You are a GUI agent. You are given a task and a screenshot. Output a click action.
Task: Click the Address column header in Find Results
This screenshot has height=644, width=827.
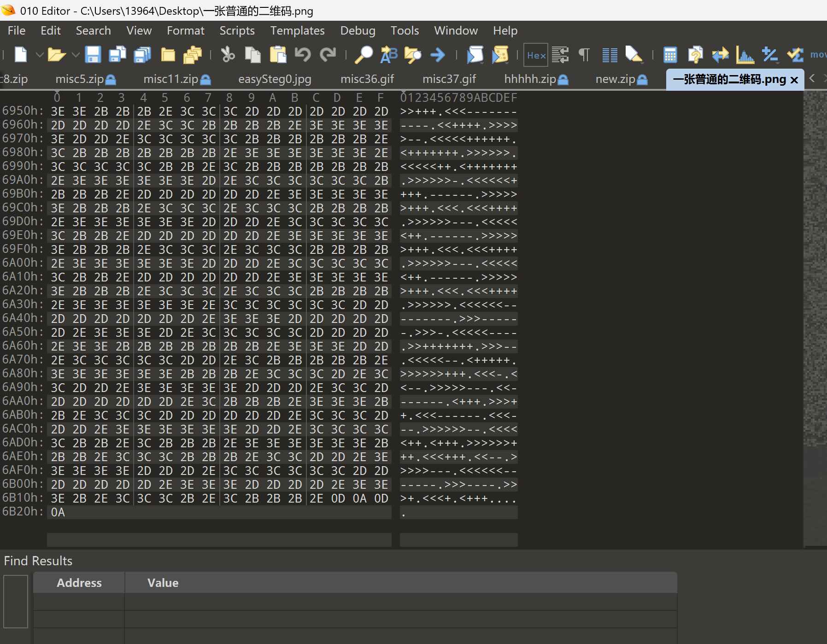click(79, 583)
